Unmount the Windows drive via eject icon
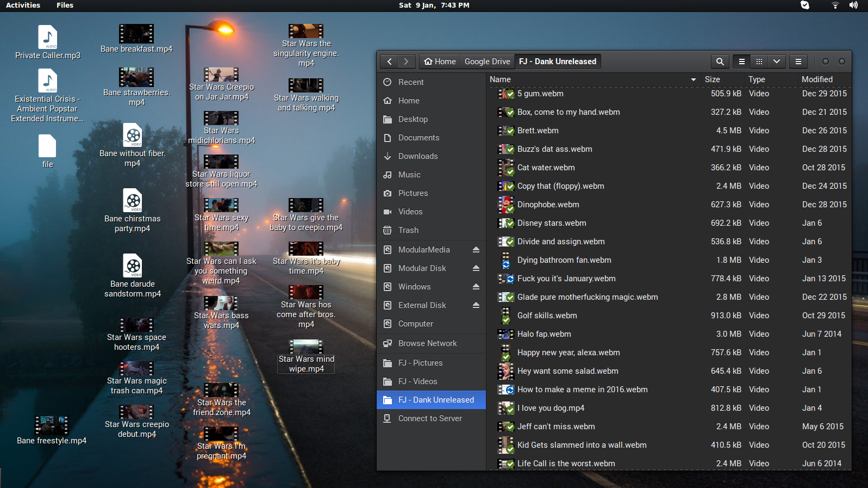 click(x=476, y=287)
